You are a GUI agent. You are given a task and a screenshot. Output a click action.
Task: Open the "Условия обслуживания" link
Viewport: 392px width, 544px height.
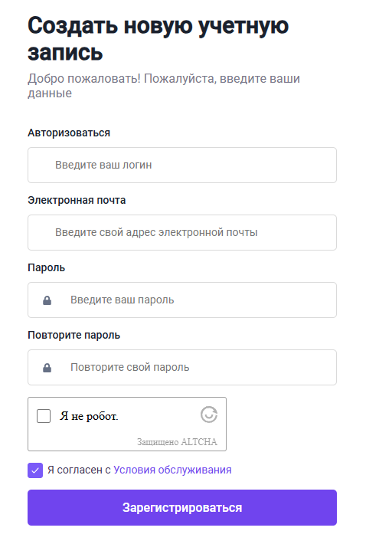(172, 470)
